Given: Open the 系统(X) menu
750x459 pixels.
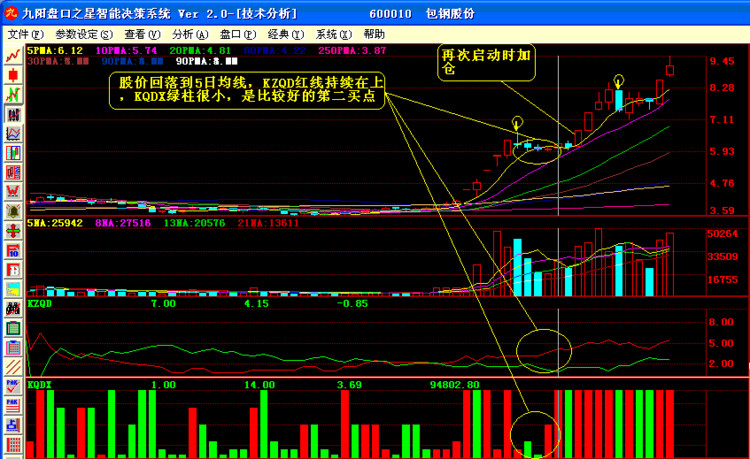Looking at the screenshot, I should [x=333, y=34].
